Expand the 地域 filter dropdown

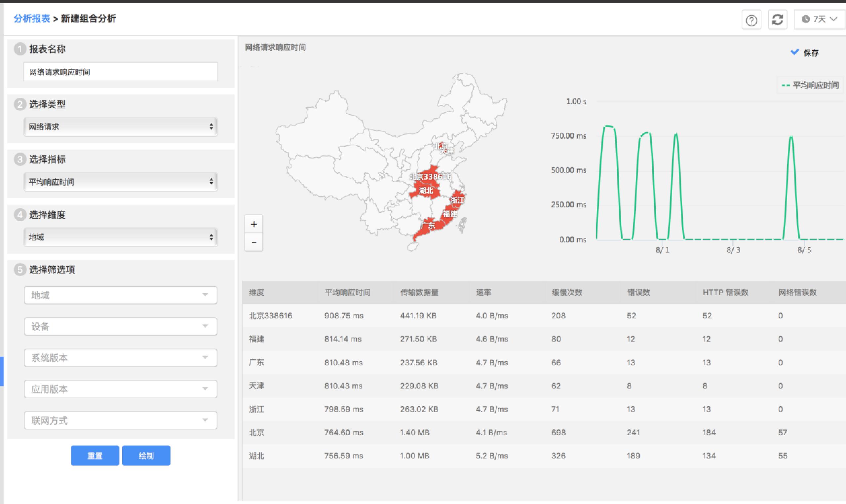click(121, 295)
